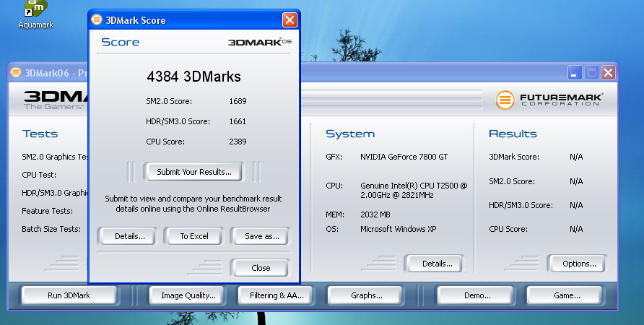Click the 4384 3DMarks total score

(x=194, y=77)
